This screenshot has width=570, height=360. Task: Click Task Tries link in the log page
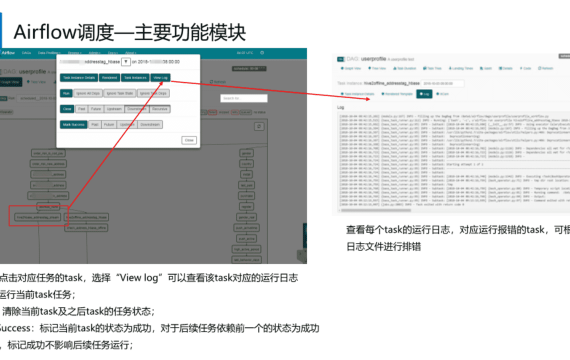tap(432, 68)
